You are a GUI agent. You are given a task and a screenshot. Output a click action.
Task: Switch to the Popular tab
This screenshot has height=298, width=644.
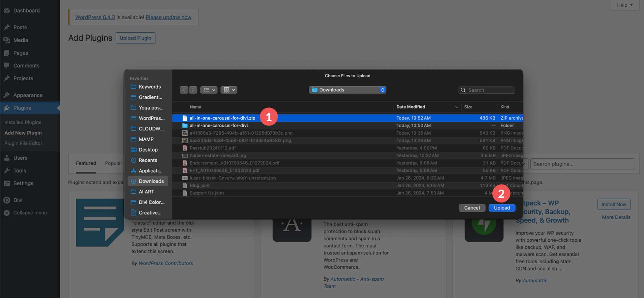click(x=113, y=163)
